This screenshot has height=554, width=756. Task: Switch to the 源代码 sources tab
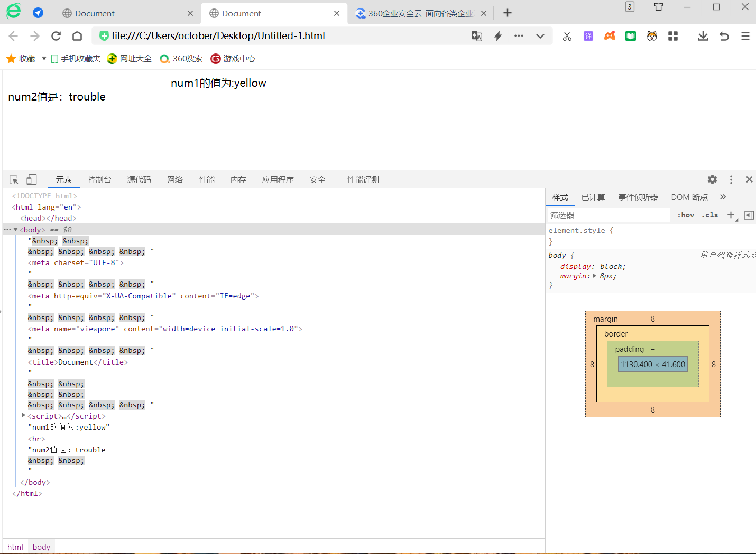(139, 180)
